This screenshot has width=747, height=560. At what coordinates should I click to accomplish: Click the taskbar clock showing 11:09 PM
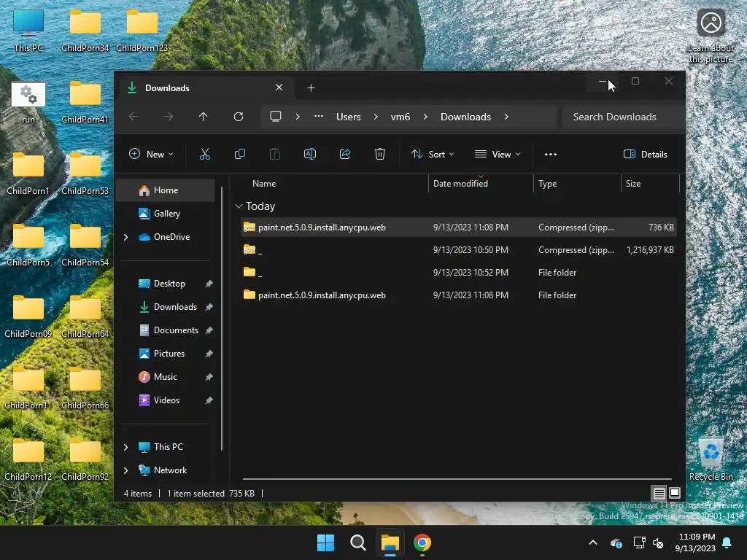click(x=695, y=542)
